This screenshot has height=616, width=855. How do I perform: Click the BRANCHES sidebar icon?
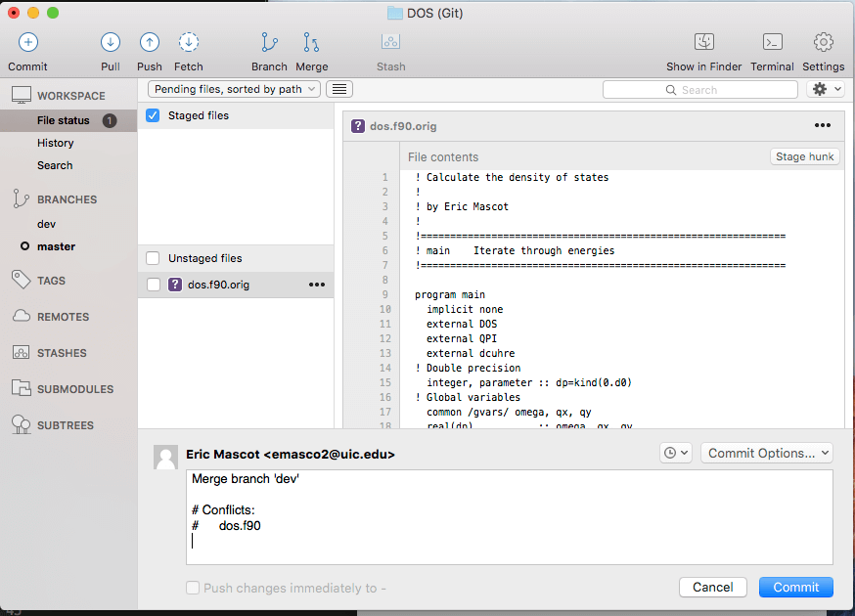tap(21, 198)
